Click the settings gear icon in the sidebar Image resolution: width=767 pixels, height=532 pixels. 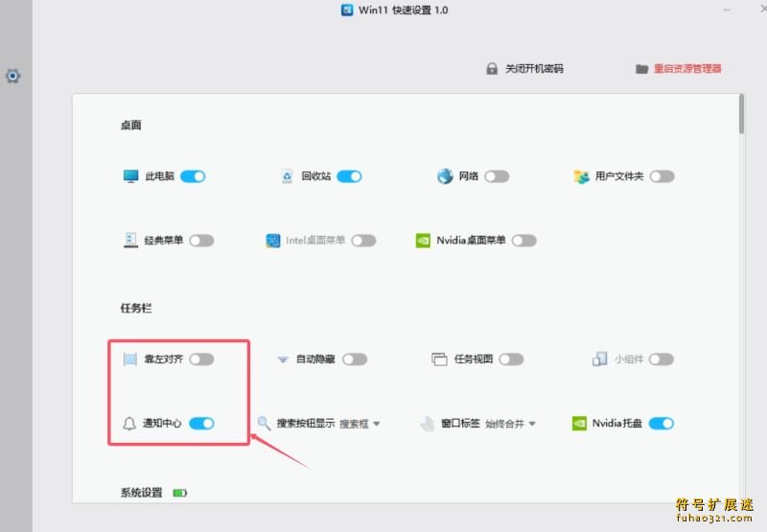pos(13,76)
